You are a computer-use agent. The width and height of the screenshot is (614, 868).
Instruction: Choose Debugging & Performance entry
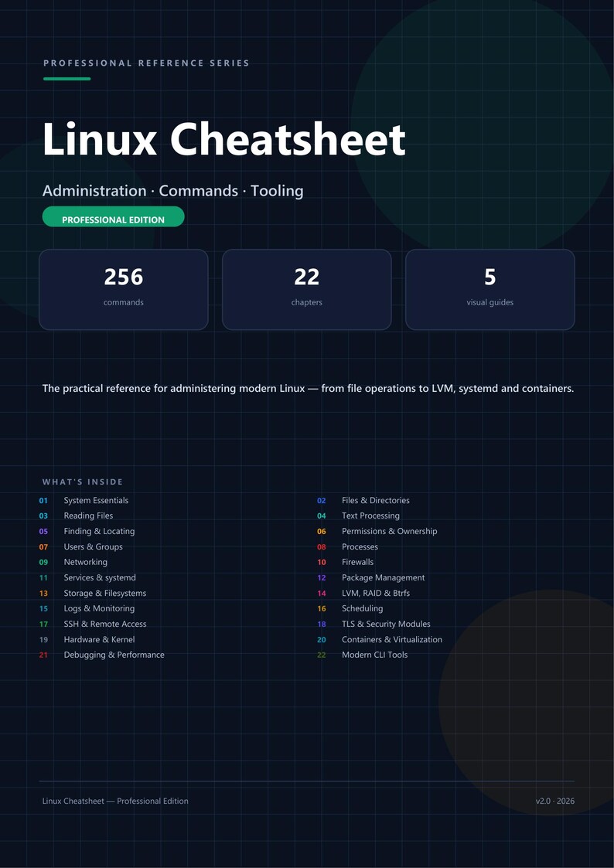point(114,655)
